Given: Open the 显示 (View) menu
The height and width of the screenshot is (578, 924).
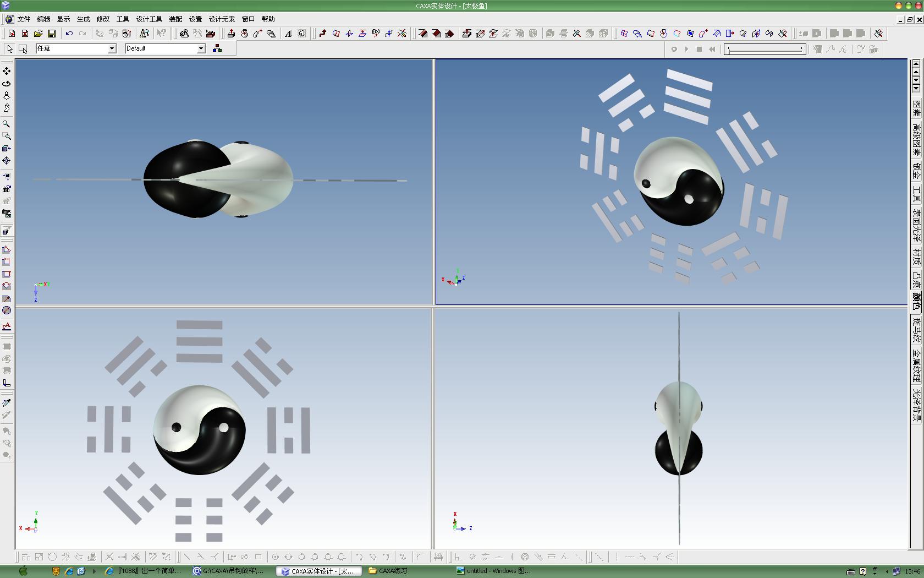Looking at the screenshot, I should pos(63,19).
